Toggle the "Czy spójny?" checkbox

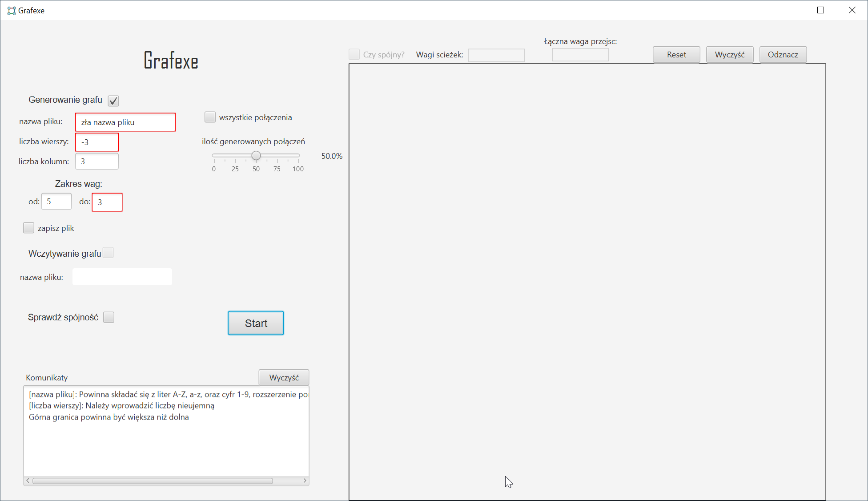(354, 54)
